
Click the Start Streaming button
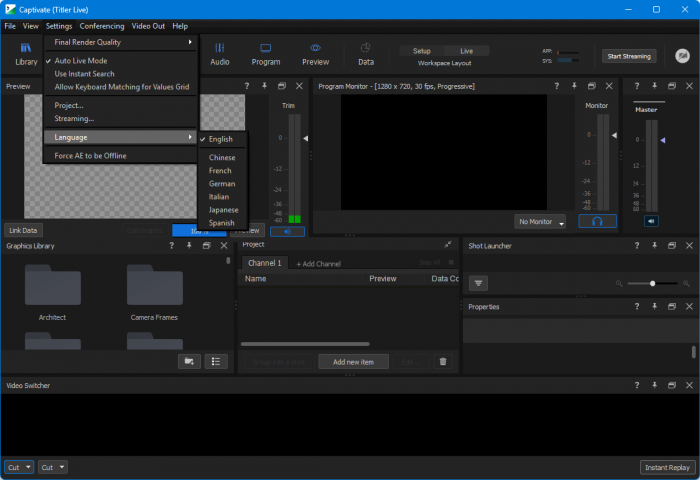point(628,56)
